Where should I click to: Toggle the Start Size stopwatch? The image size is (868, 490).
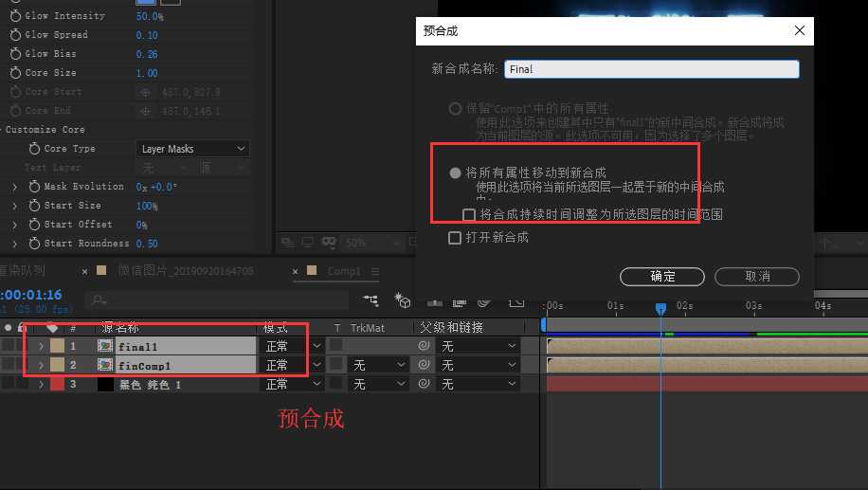pyautogui.click(x=34, y=206)
